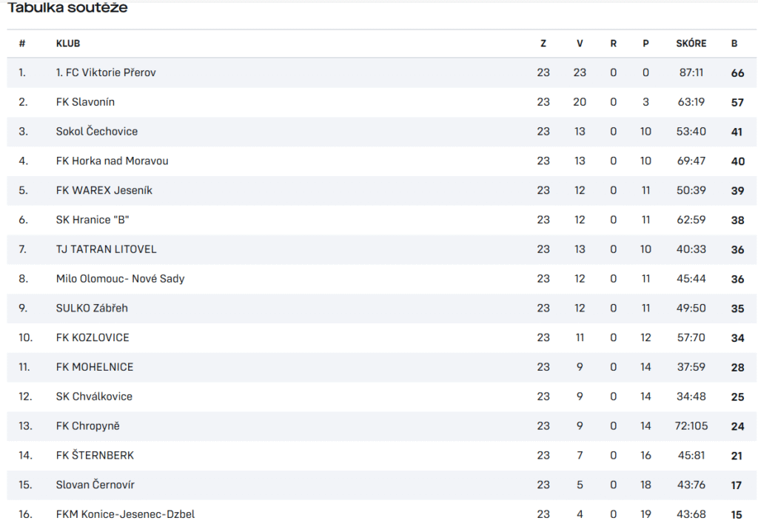Open the 1. FC Viktorie Přerov club link
This screenshot has height=532, width=758.
106,73
